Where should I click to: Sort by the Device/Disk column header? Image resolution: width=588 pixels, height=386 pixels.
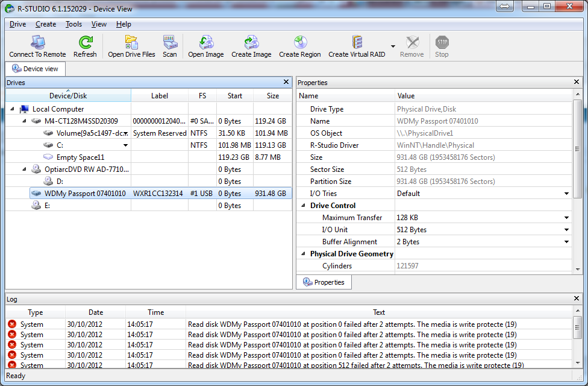coord(68,96)
